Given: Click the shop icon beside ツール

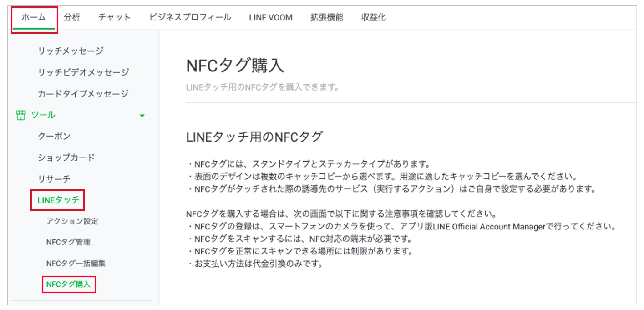Looking at the screenshot, I should 20,115.
